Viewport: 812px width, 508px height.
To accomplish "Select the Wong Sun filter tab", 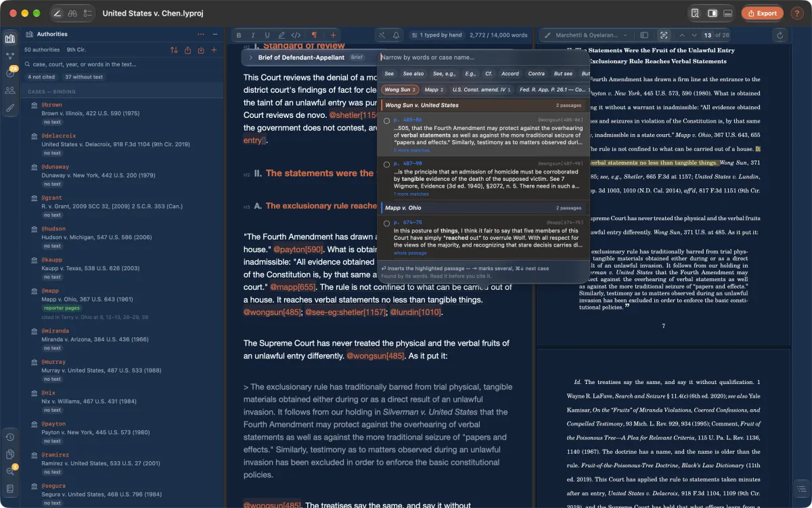I will click(400, 89).
